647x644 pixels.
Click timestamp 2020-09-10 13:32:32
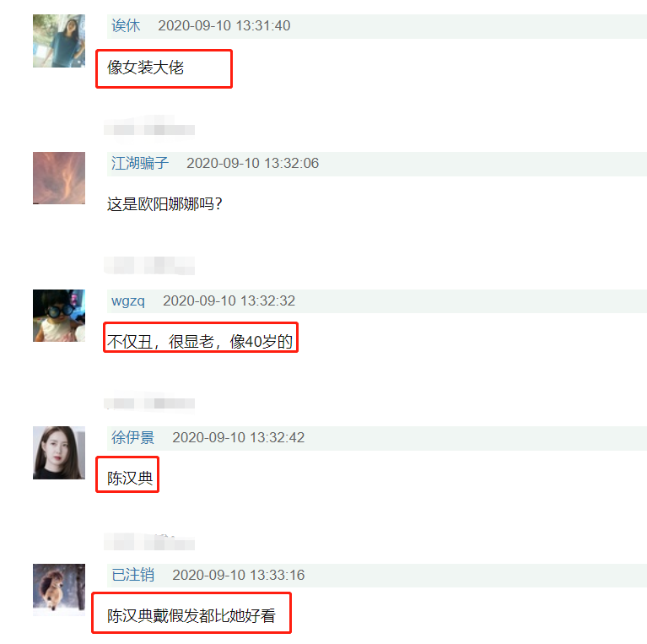point(229,301)
